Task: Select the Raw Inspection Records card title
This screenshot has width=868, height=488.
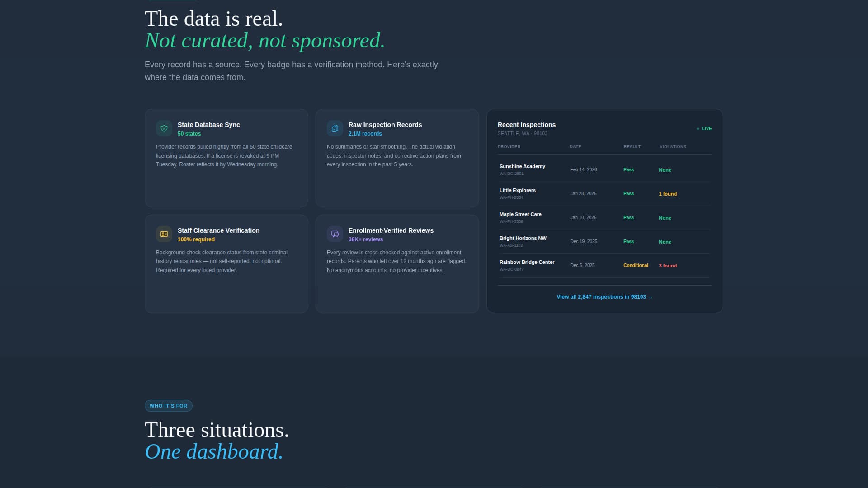Action: pyautogui.click(x=385, y=125)
